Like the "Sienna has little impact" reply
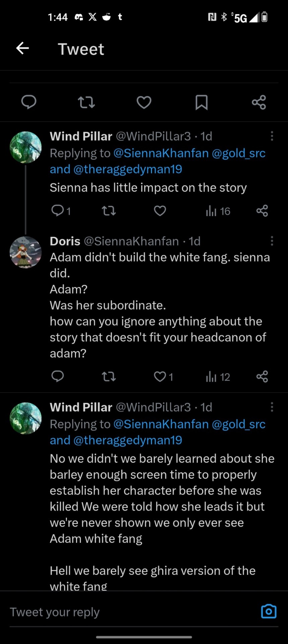This screenshot has height=644, width=288. coord(160,211)
